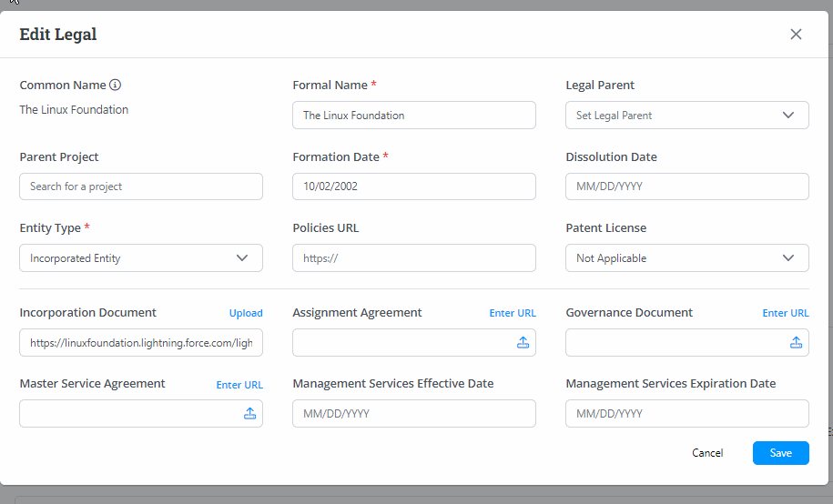The width and height of the screenshot is (833, 504).
Task: Close the Edit Legal dialog
Action: pos(796,35)
